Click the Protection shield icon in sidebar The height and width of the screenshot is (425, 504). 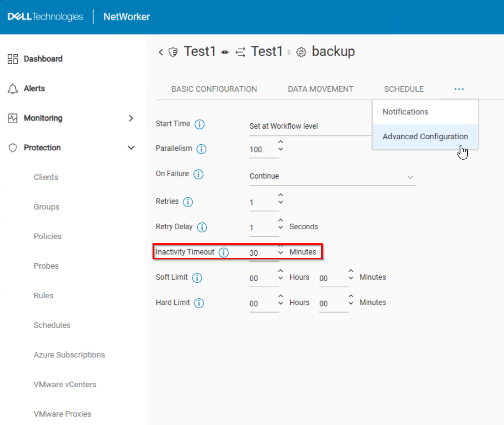click(x=12, y=148)
